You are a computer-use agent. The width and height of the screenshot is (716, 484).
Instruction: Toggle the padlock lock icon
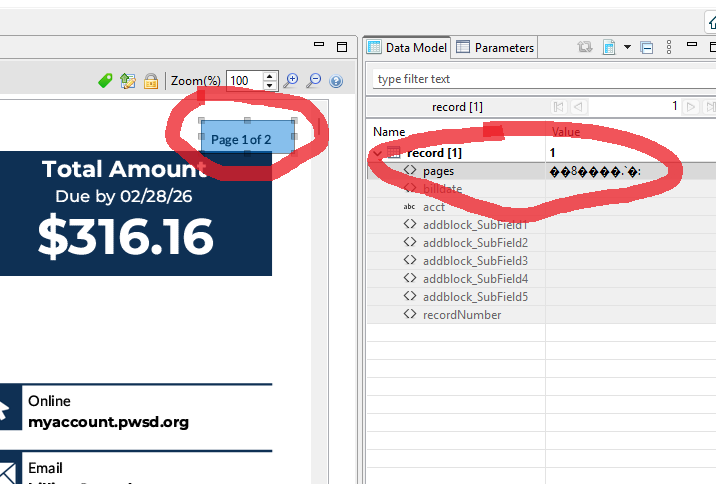150,81
